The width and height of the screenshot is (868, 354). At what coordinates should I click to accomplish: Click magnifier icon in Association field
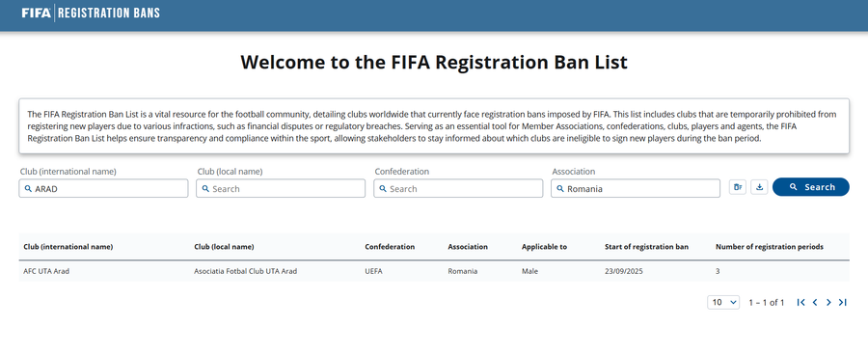point(559,188)
